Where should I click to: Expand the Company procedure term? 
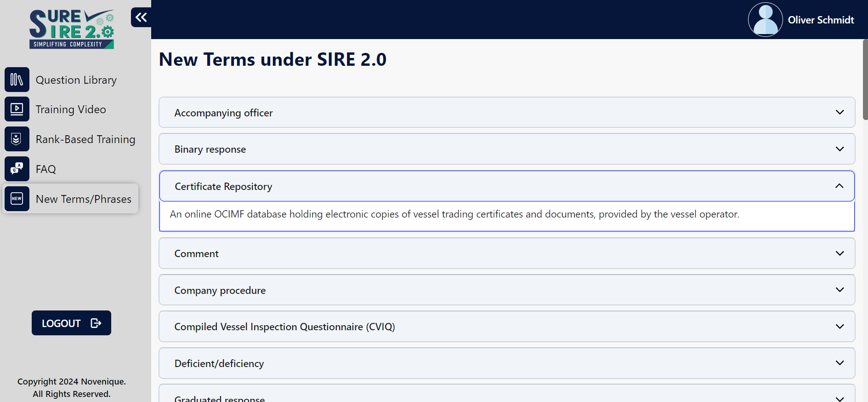click(x=507, y=290)
